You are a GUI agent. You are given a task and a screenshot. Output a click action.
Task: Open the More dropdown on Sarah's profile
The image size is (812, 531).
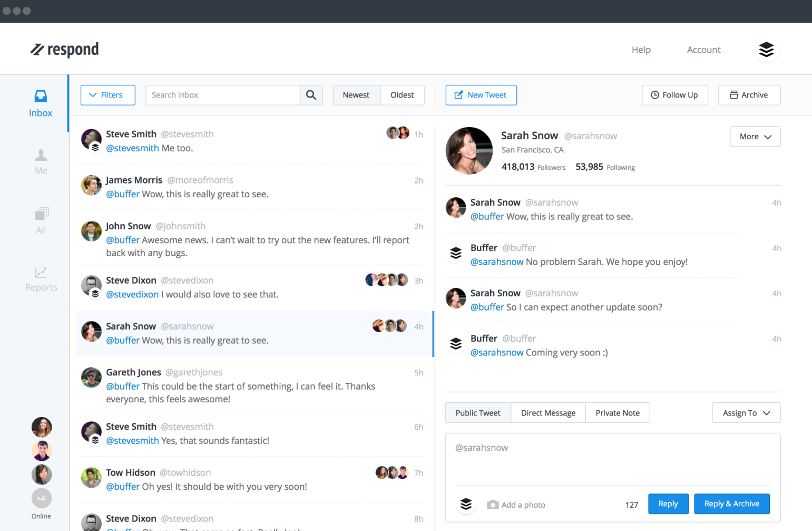(x=755, y=137)
